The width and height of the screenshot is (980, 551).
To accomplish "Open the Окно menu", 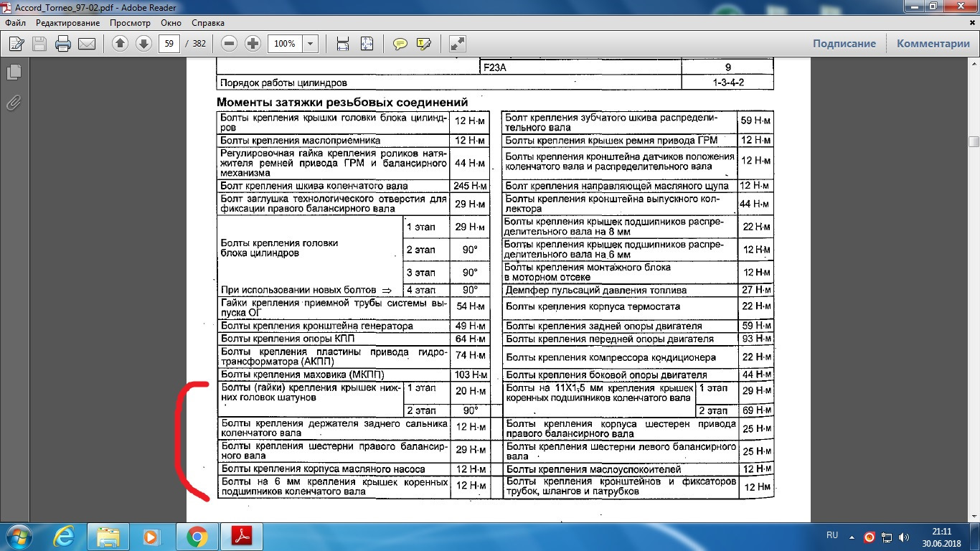I will [x=171, y=22].
